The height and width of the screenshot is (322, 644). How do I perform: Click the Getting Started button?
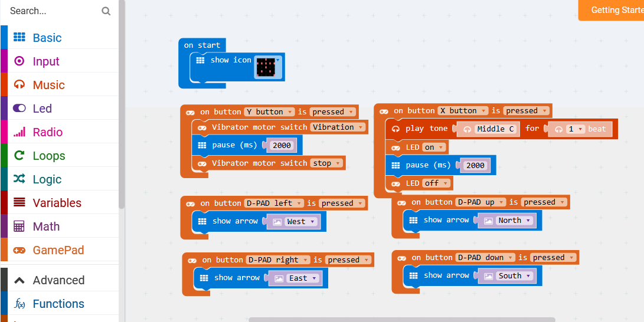pyautogui.click(x=613, y=10)
